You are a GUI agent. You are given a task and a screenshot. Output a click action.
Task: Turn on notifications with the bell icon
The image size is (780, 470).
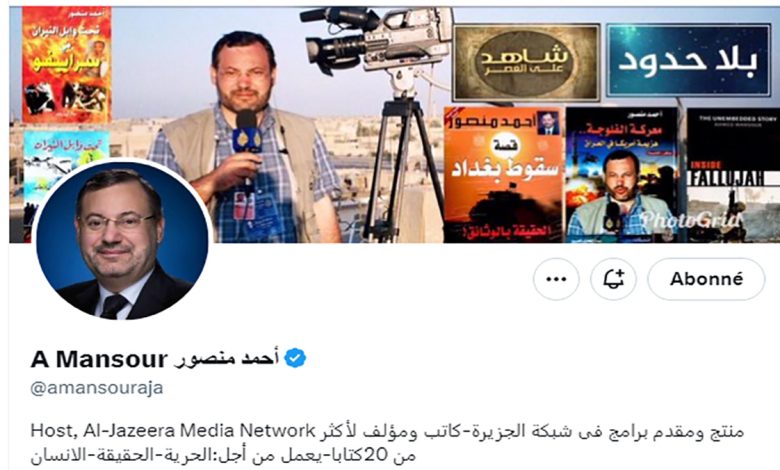[613, 279]
